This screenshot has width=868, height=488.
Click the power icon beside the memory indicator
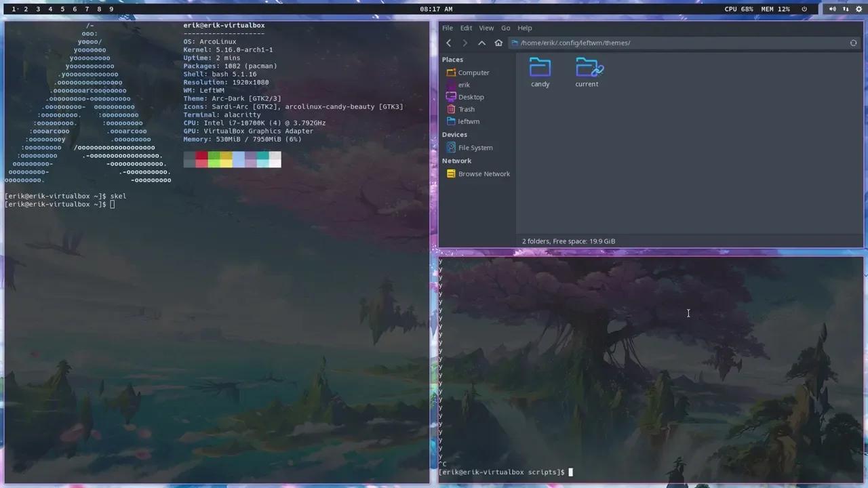(804, 9)
